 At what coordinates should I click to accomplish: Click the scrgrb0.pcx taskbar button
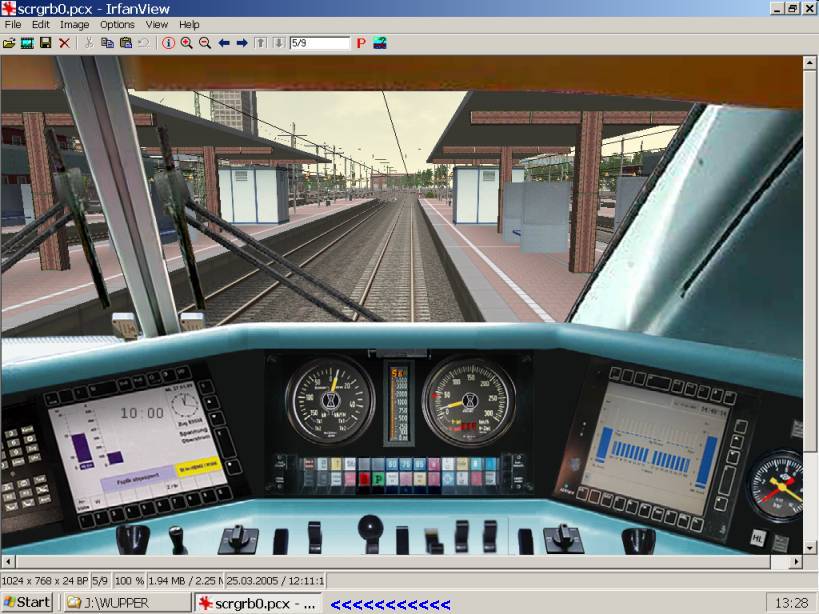tap(258, 603)
